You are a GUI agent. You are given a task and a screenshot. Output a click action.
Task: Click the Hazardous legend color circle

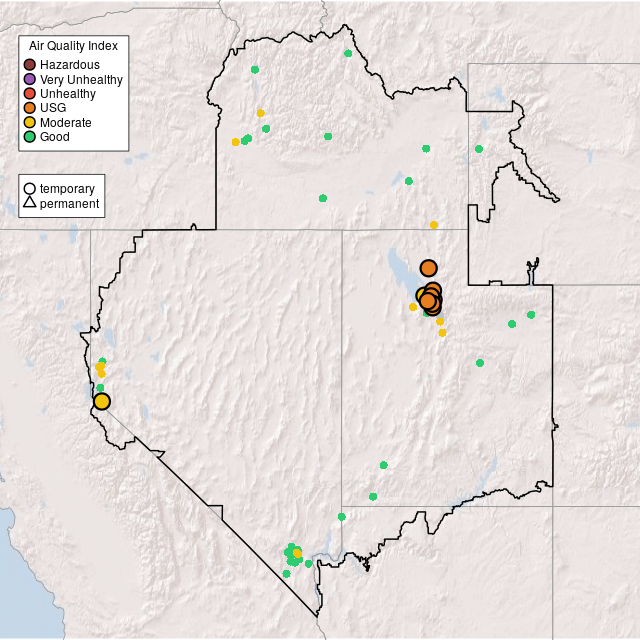tap(30, 65)
